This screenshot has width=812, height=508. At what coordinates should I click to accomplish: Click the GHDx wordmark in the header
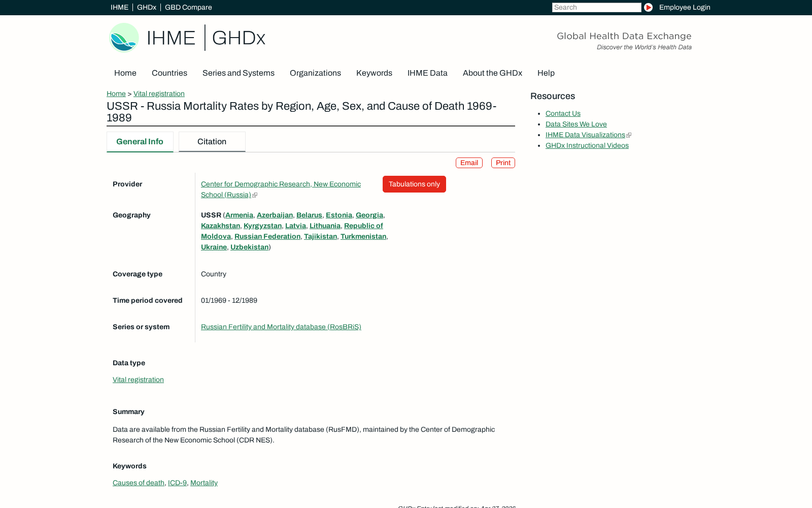(x=239, y=38)
